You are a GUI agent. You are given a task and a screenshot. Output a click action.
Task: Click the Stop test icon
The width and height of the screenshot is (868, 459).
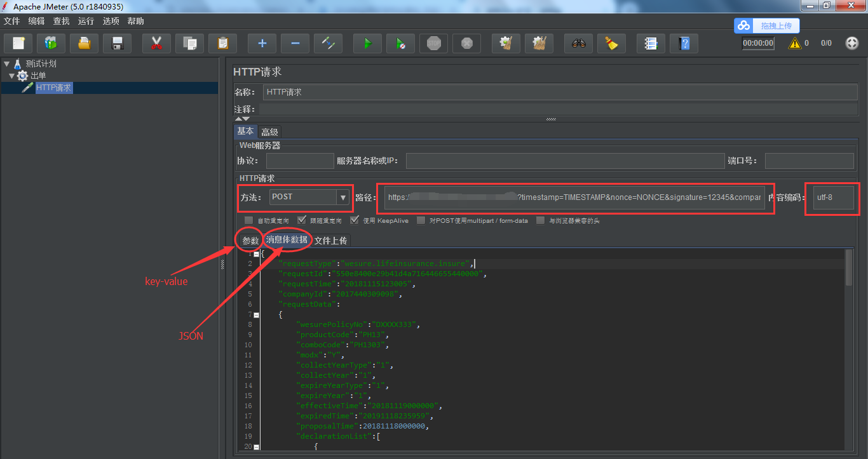(433, 43)
